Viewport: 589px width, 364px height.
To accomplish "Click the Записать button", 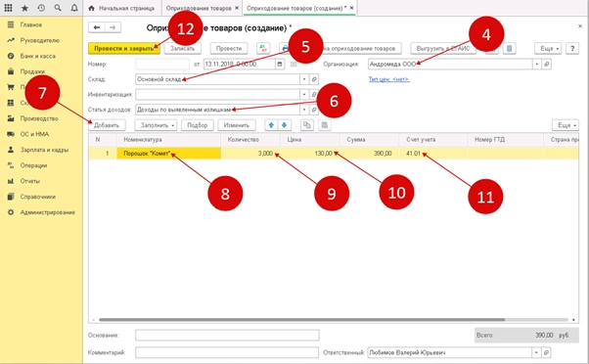I will click(x=183, y=49).
